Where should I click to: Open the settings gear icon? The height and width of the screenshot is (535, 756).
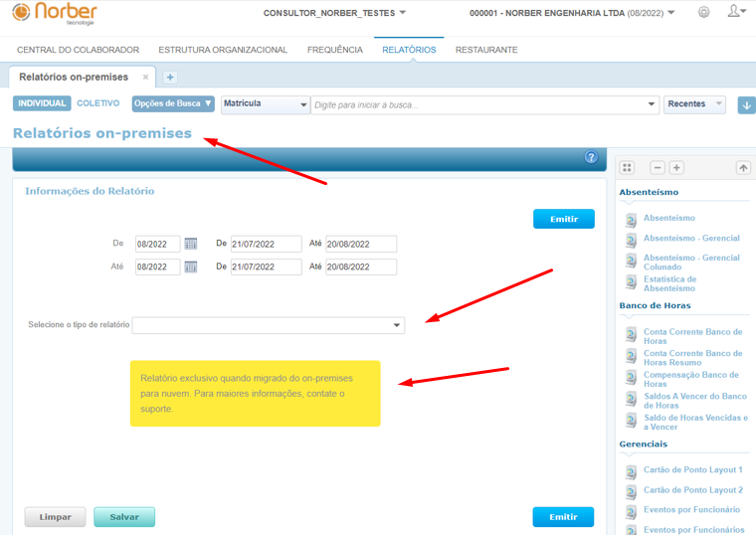click(704, 13)
